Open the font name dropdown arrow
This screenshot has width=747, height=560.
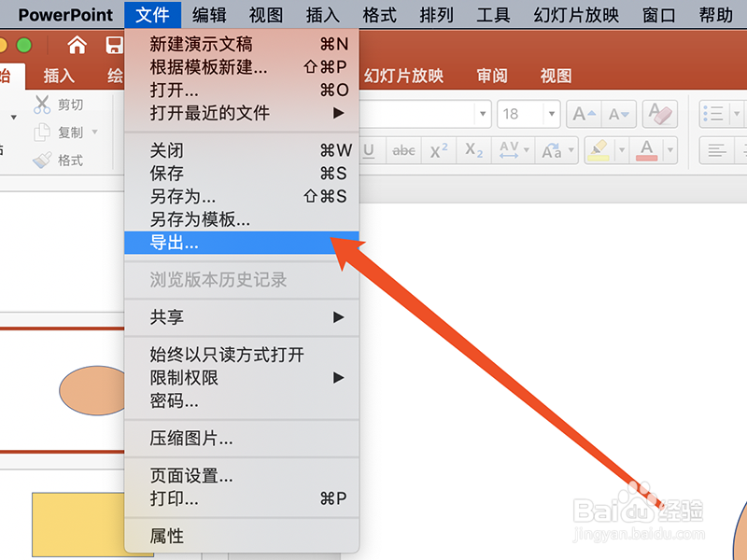pos(483,114)
